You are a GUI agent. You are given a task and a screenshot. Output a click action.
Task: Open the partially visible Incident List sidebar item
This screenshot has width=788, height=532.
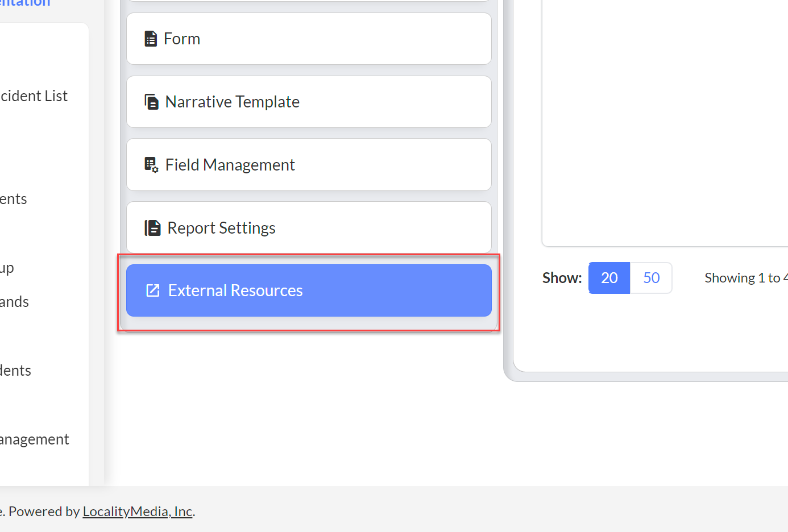click(x=34, y=96)
